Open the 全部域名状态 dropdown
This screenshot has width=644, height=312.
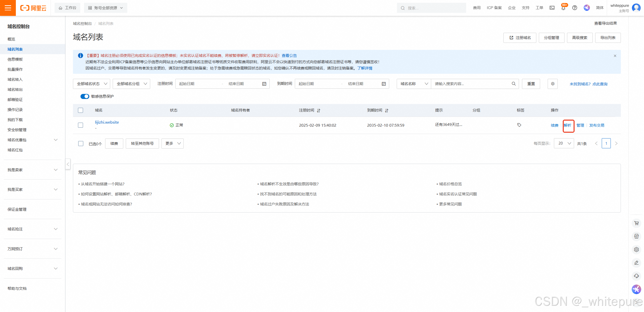[91, 84]
